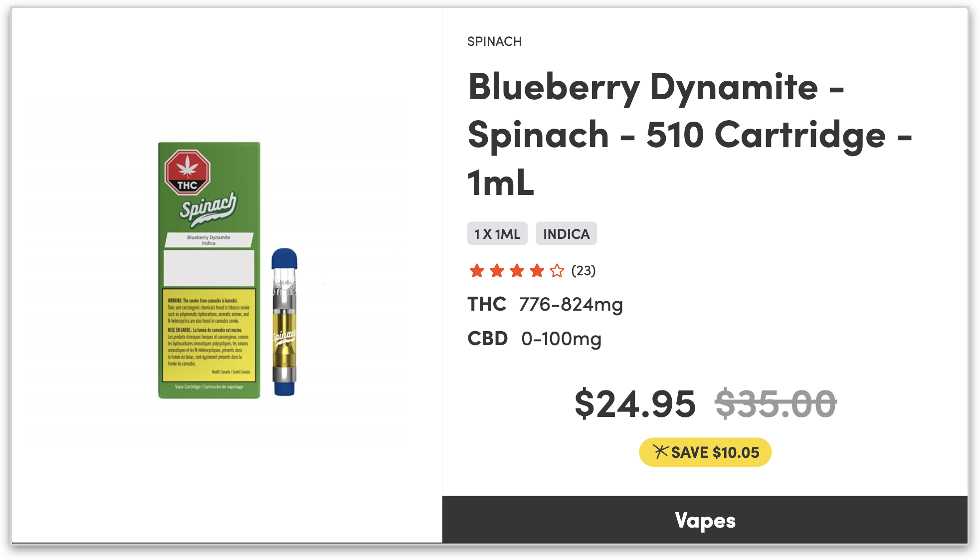The height and width of the screenshot is (560, 980).
Task: Click the empty fifth rating star
Action: click(x=557, y=271)
